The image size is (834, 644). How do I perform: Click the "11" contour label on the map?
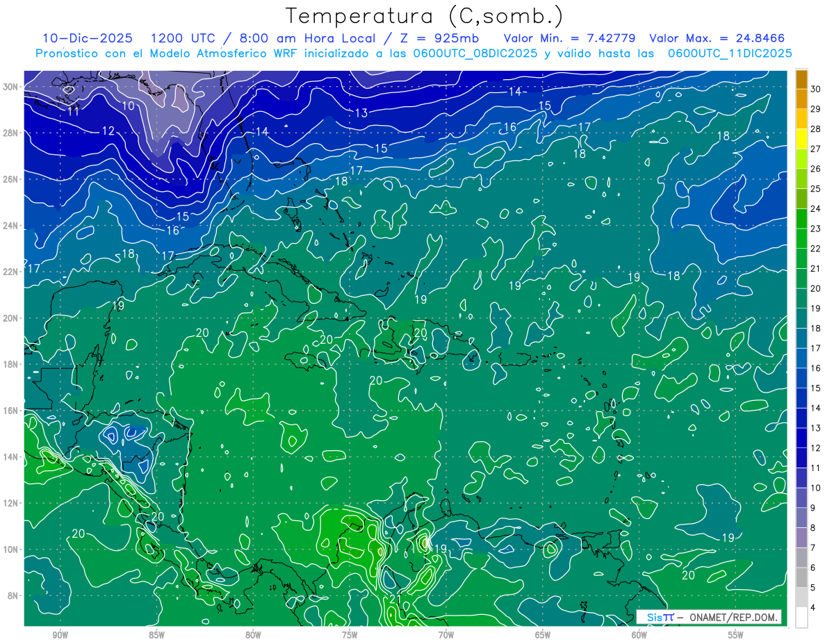(72, 111)
